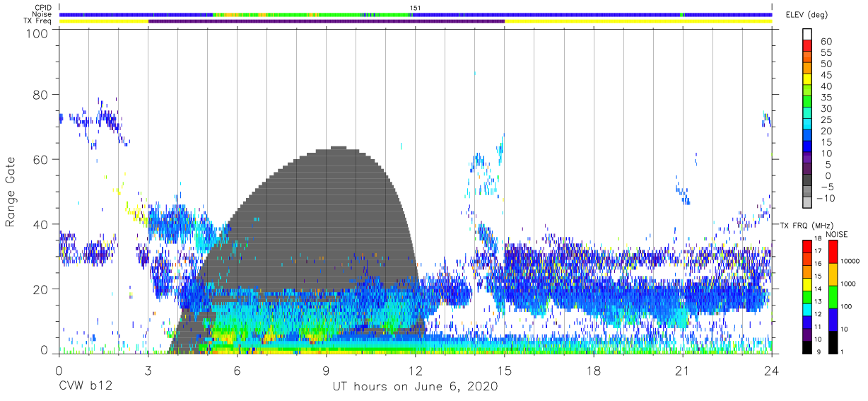Select the 21 tick on UT hours axis
This screenshot has width=868, height=401.
pyautogui.click(x=683, y=370)
